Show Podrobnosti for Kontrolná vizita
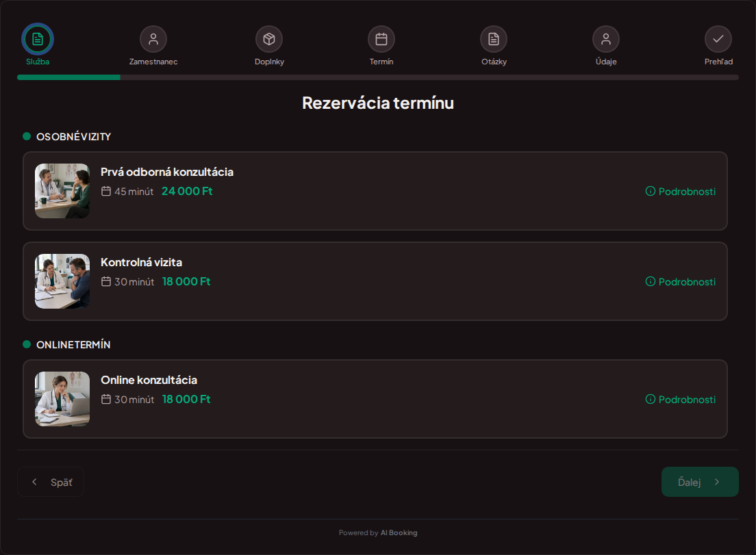The height and width of the screenshot is (555, 756). pos(680,282)
